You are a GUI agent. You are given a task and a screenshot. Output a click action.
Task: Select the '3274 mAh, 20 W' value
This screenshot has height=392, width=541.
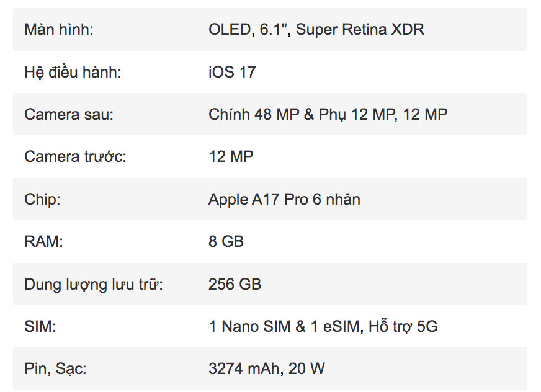[267, 369]
